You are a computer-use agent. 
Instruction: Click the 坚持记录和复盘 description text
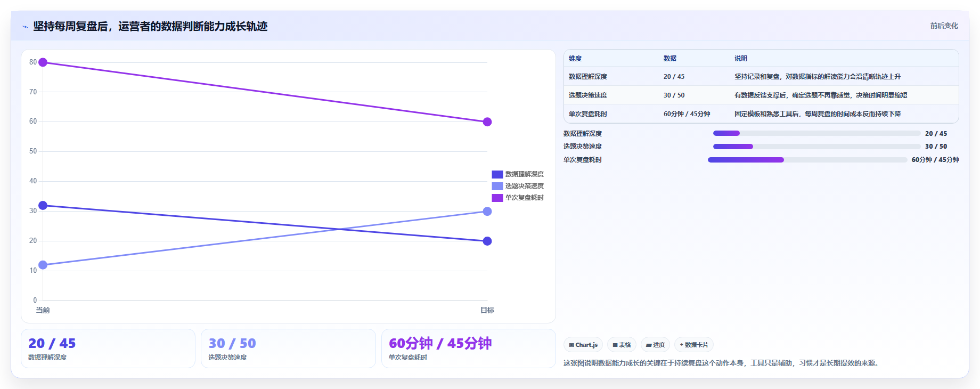[x=818, y=77]
